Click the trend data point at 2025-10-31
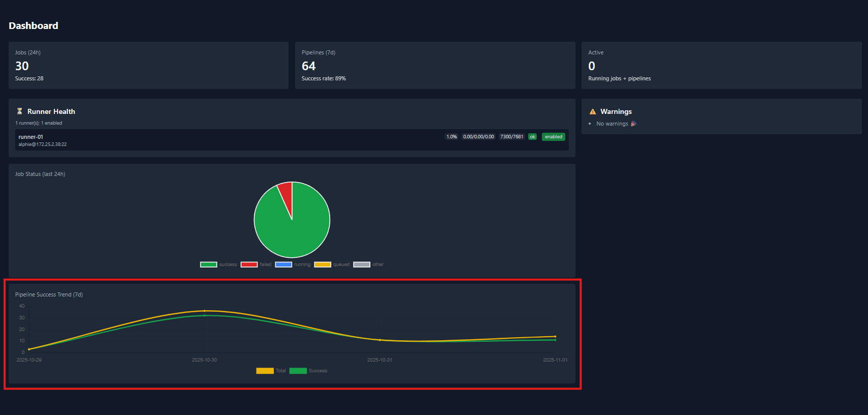The width and height of the screenshot is (868, 415). 380,340
